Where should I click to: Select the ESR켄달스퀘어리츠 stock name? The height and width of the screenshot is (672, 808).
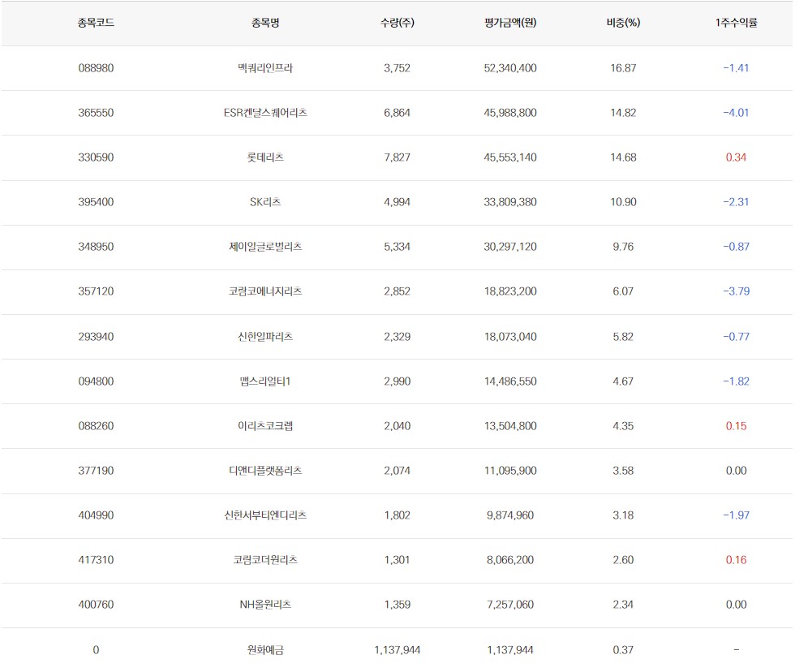pyautogui.click(x=265, y=113)
